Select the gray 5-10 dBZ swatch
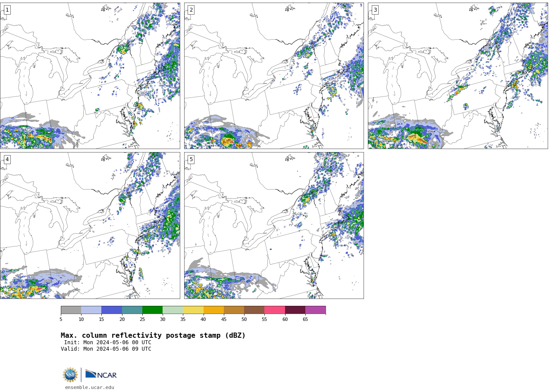Screen dimensions: 552x392 click(x=71, y=310)
